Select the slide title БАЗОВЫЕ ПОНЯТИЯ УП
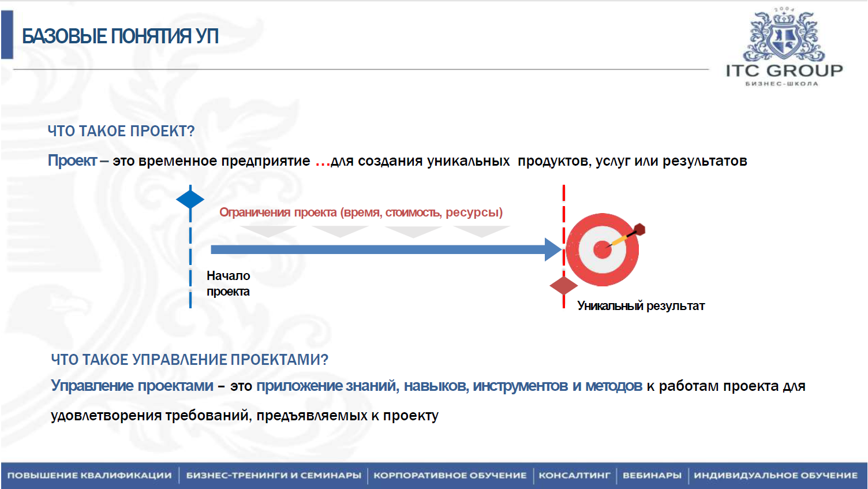The width and height of the screenshot is (868, 489). (x=120, y=36)
